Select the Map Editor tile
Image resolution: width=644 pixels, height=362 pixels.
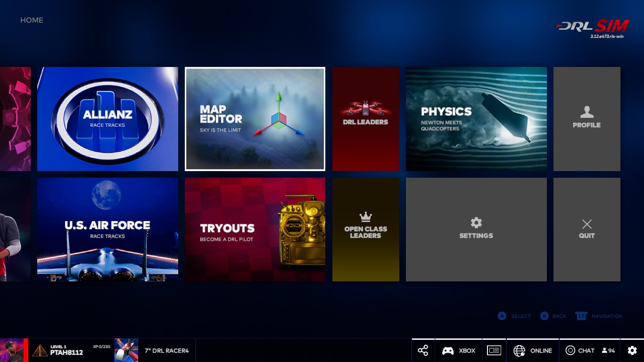point(255,119)
